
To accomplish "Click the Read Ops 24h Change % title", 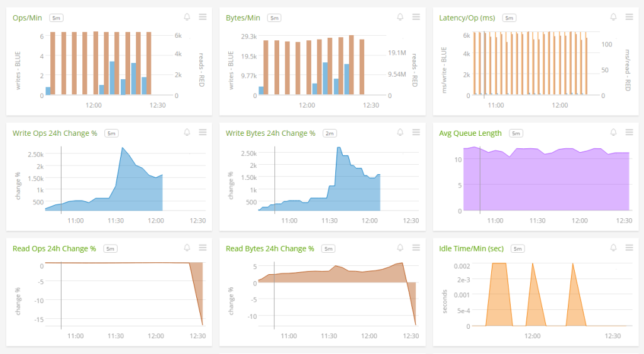I will click(54, 248).
